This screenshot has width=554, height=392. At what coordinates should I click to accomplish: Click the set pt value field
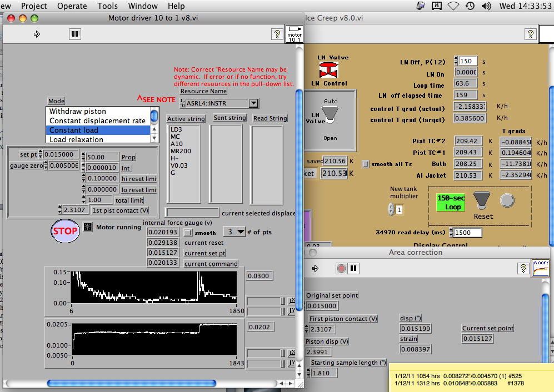[x=61, y=154]
